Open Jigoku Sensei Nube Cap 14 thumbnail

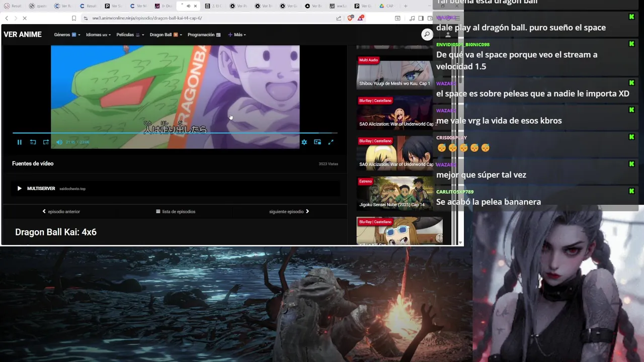(x=394, y=194)
